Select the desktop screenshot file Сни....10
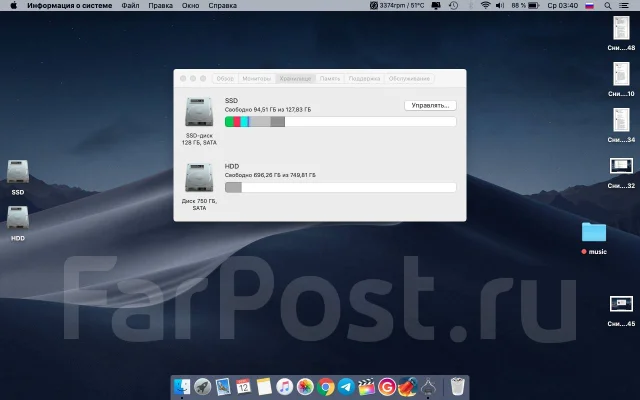This screenshot has height=400, width=640. click(621, 74)
